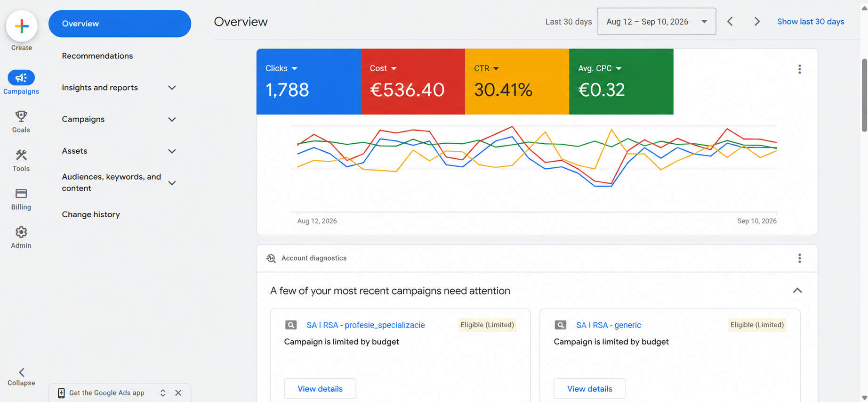The height and width of the screenshot is (402, 868).
Task: Open the CTR metric dropdown
Action: point(496,69)
